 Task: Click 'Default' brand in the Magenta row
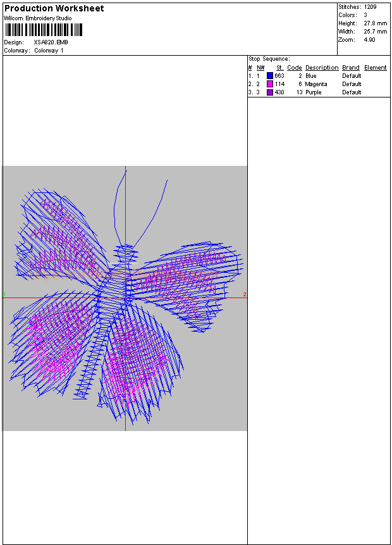click(352, 84)
